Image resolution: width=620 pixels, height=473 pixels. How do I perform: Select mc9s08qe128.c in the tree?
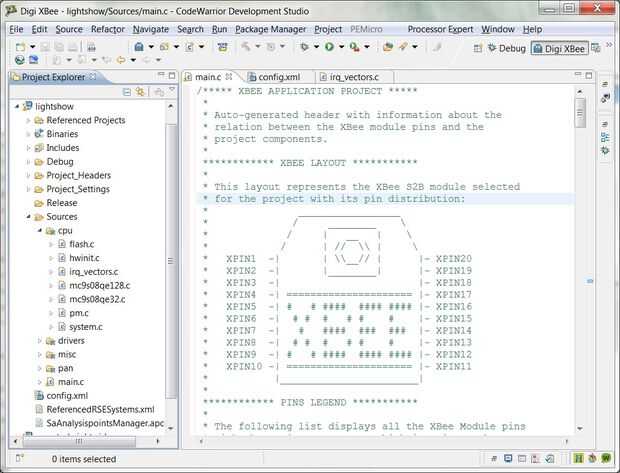[100, 285]
